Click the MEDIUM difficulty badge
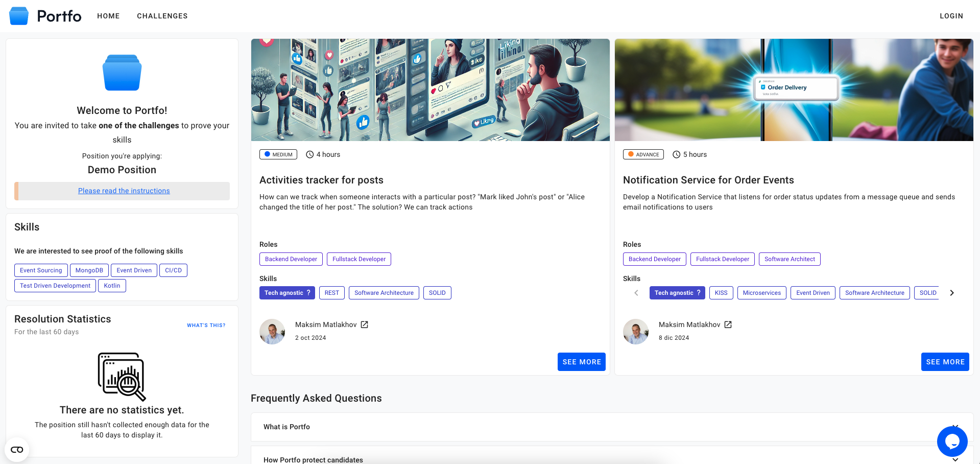 click(278, 154)
